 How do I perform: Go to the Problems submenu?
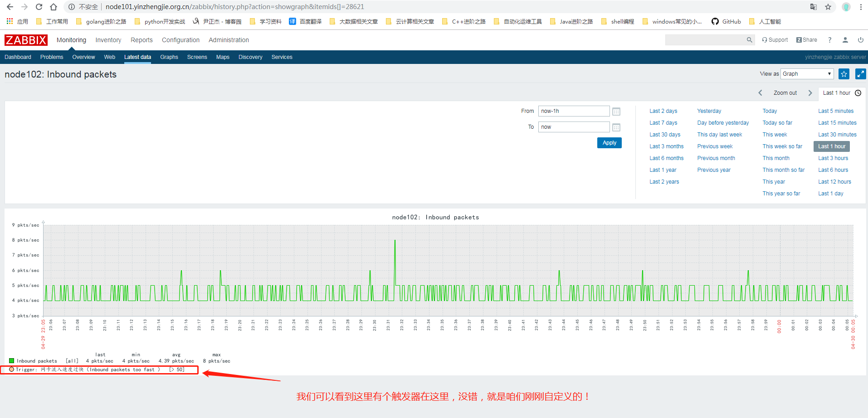(x=52, y=57)
